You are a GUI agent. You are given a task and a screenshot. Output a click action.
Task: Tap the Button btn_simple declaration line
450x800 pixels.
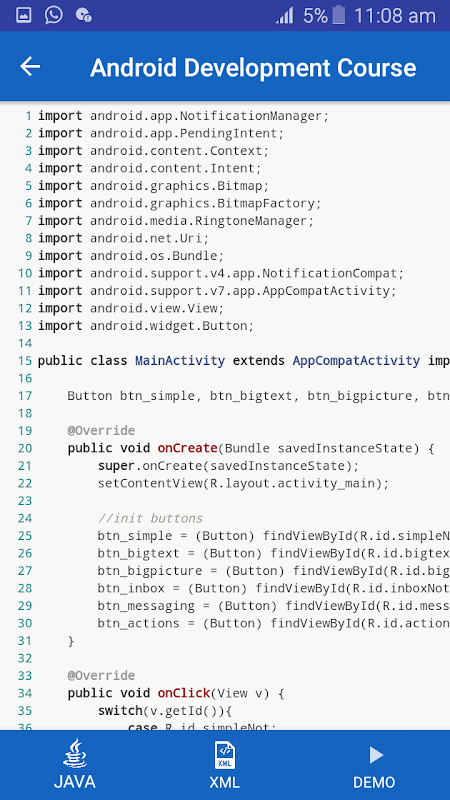[x=258, y=395]
